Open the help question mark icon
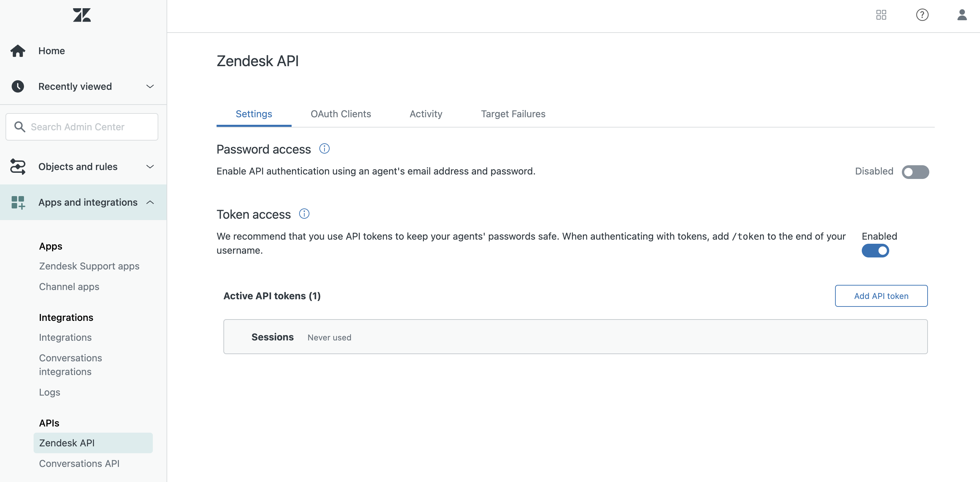Image resolution: width=980 pixels, height=482 pixels. (922, 15)
